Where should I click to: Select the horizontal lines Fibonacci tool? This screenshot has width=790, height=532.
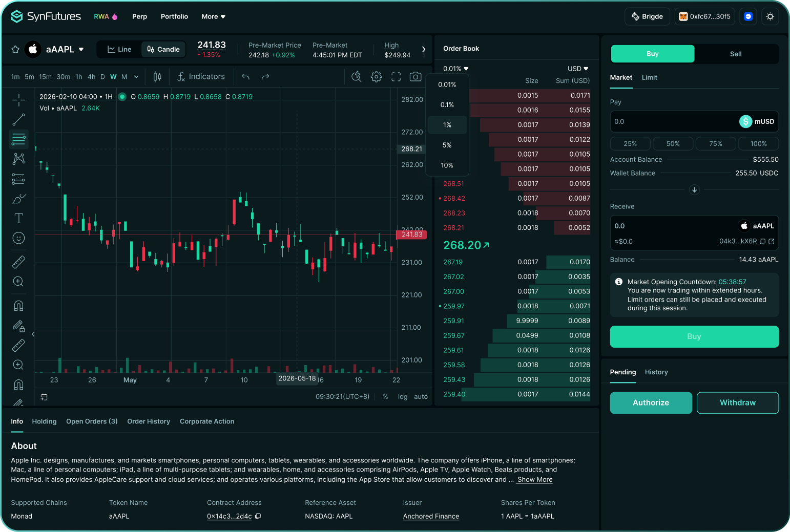click(x=18, y=139)
